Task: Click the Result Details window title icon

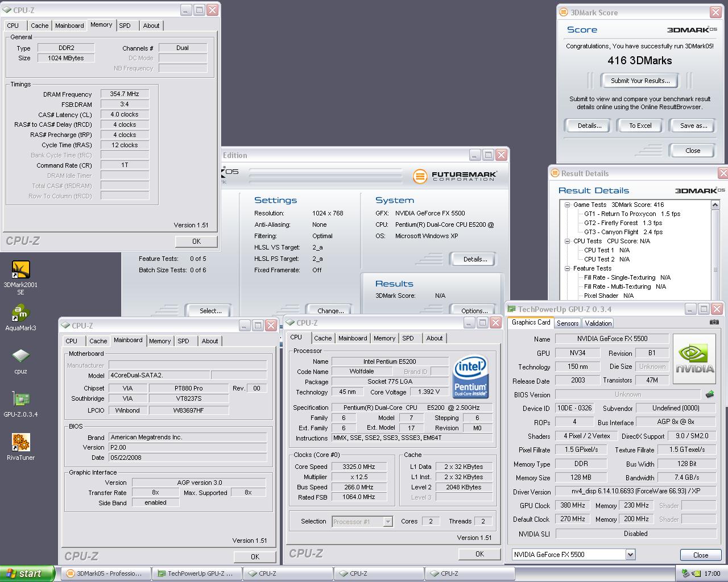Action: 555,173
